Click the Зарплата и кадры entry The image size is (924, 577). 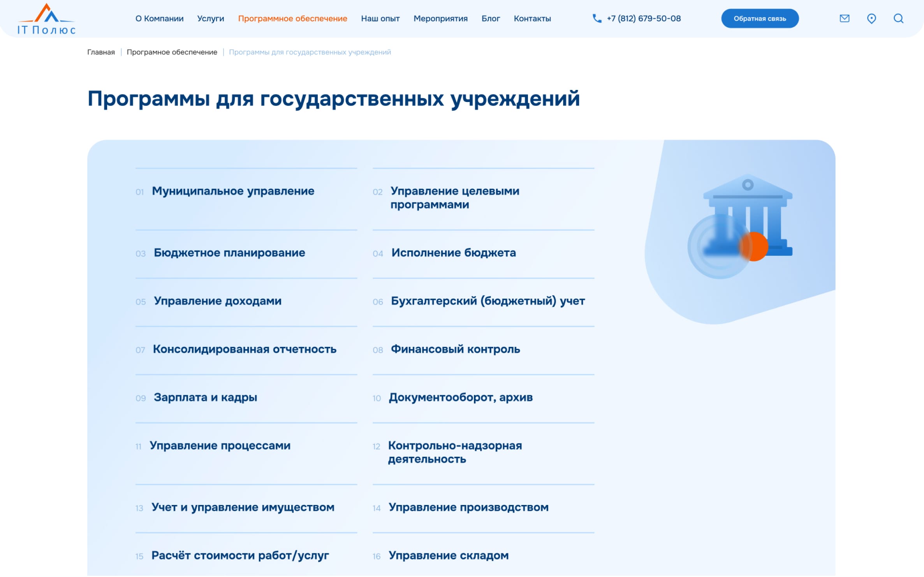[205, 398]
